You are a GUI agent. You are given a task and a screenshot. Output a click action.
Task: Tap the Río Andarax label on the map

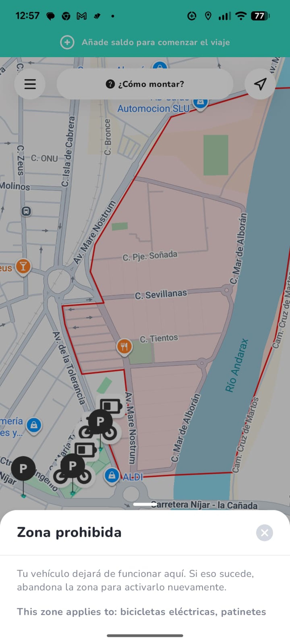coord(237,365)
